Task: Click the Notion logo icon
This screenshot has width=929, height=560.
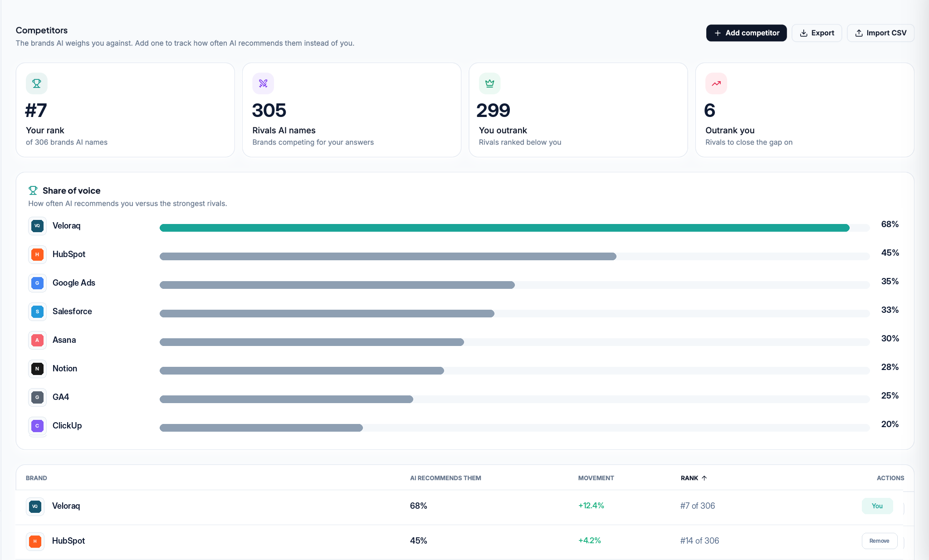Action: 37,369
